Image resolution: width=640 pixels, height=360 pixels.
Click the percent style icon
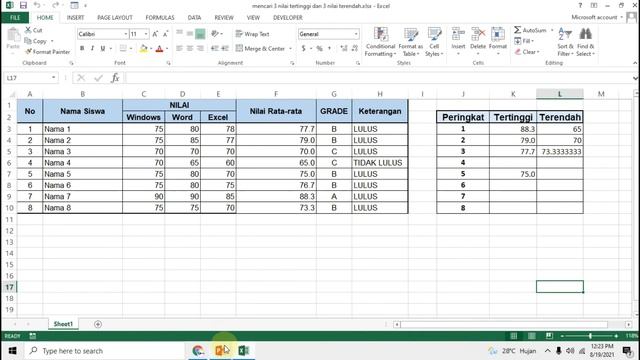tap(319, 49)
